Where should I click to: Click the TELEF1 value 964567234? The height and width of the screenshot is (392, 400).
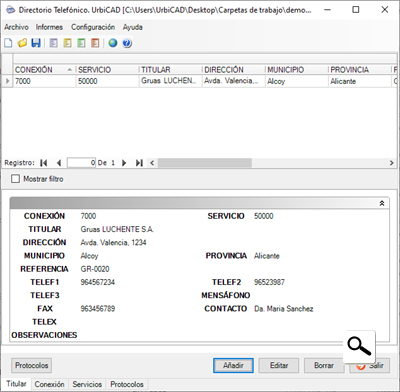(x=98, y=282)
